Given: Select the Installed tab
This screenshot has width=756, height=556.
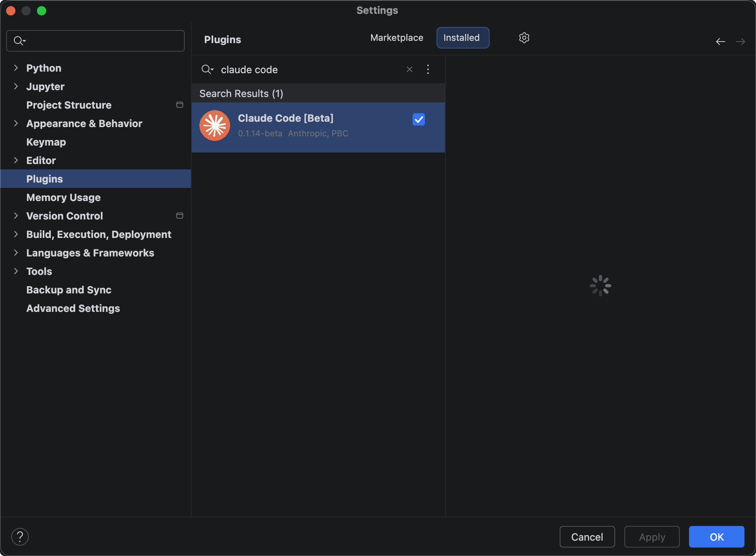Looking at the screenshot, I should pyautogui.click(x=462, y=38).
